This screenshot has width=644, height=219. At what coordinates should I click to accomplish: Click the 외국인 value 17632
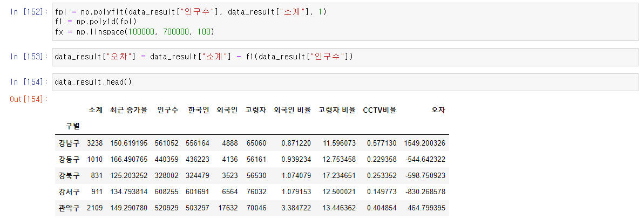click(228, 208)
